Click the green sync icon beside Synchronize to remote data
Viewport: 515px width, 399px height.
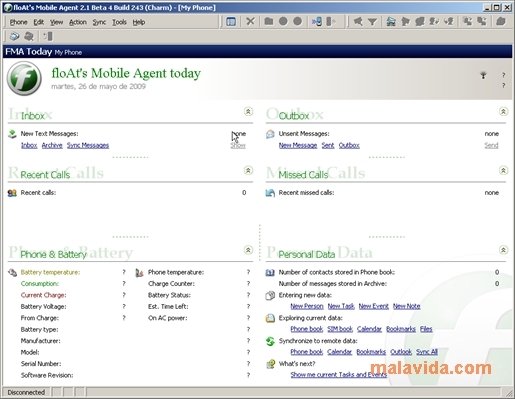[x=270, y=341]
